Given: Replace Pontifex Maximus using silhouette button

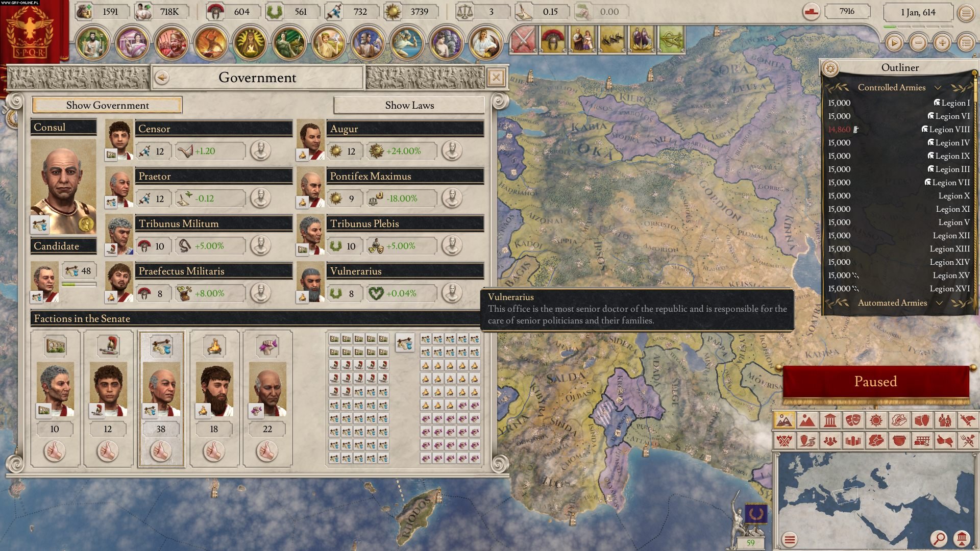Looking at the screenshot, I should [x=452, y=198].
